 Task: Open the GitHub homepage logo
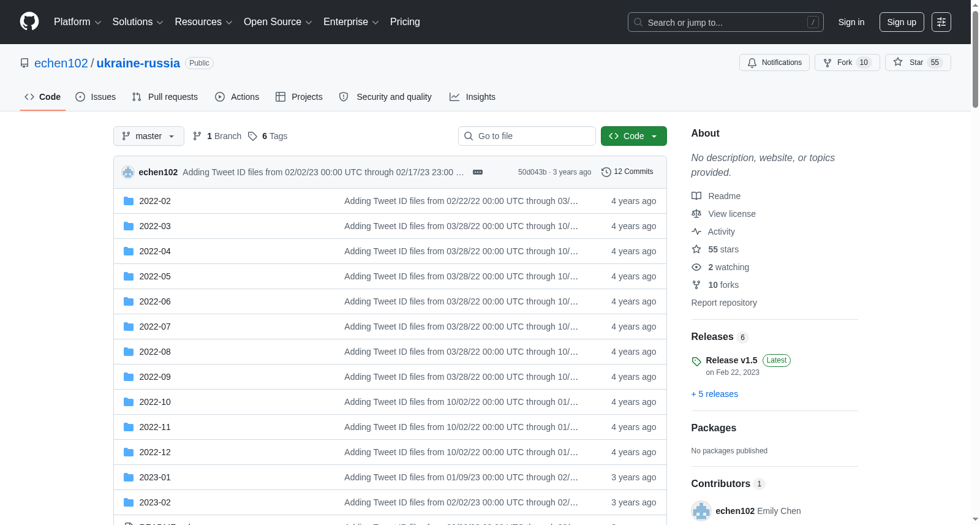click(x=29, y=21)
